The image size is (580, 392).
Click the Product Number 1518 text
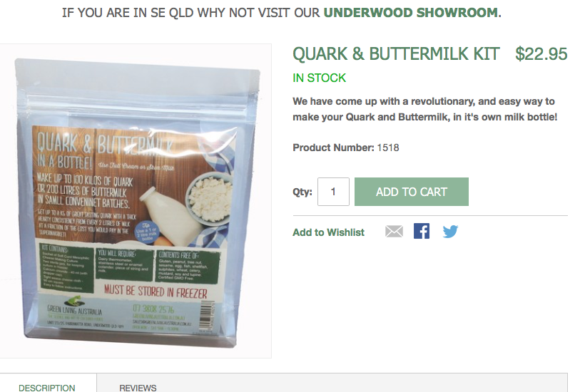coord(346,148)
